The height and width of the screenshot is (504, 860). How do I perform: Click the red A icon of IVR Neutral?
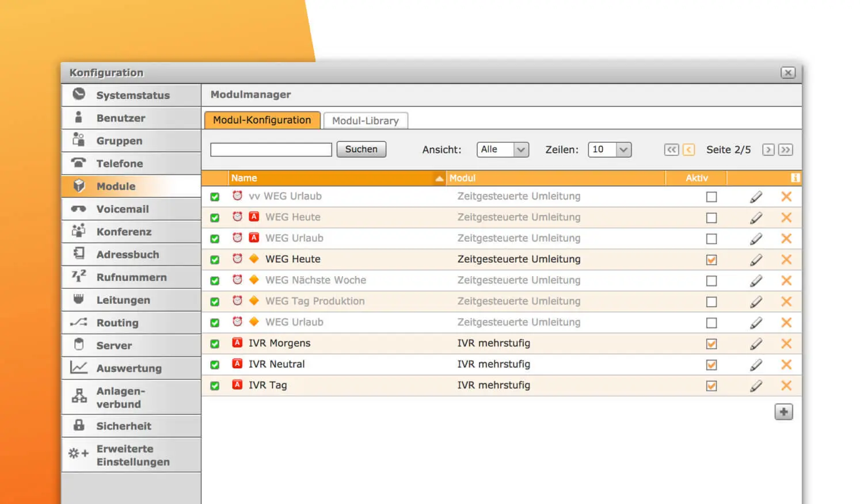(x=237, y=364)
